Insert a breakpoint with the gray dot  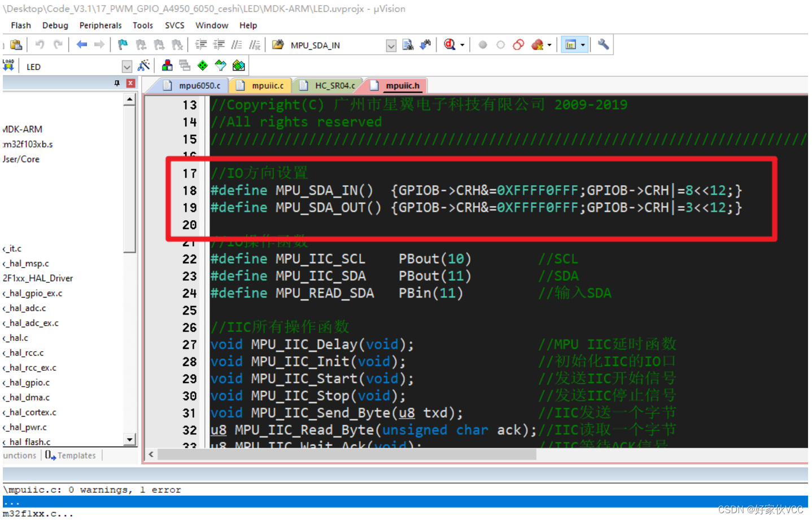(483, 45)
